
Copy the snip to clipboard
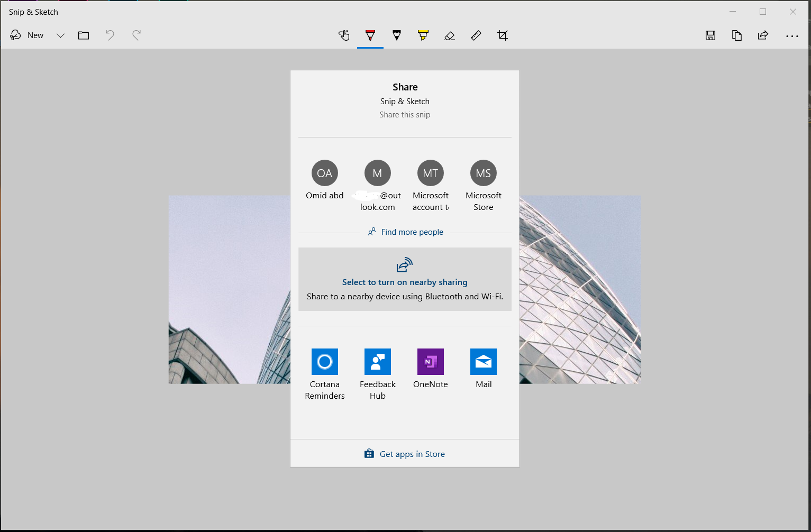pyautogui.click(x=737, y=35)
